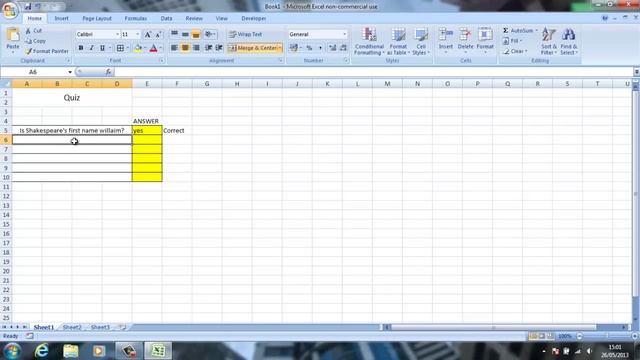Viewport: 640px width, 360px height.
Task: Toggle Align Text Left
Action: pos(174,48)
